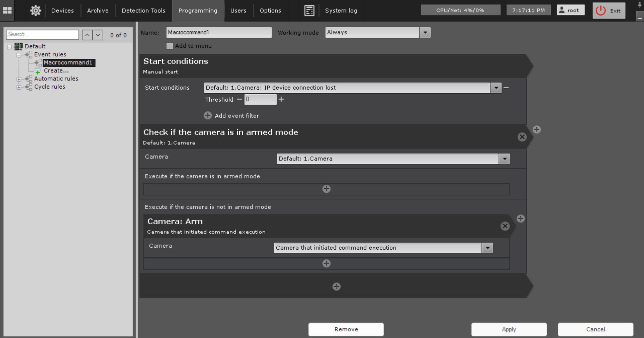Click the settings gear icon

coord(36,10)
